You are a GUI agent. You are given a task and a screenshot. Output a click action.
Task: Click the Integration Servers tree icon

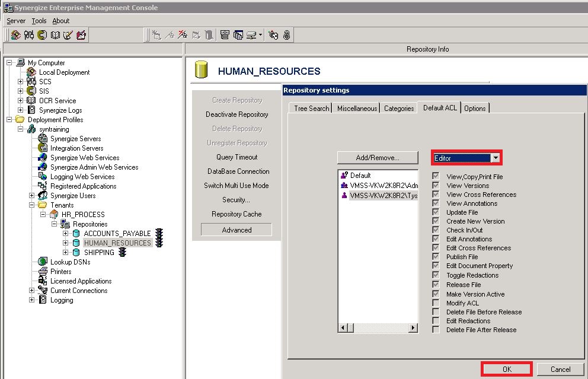pos(43,148)
